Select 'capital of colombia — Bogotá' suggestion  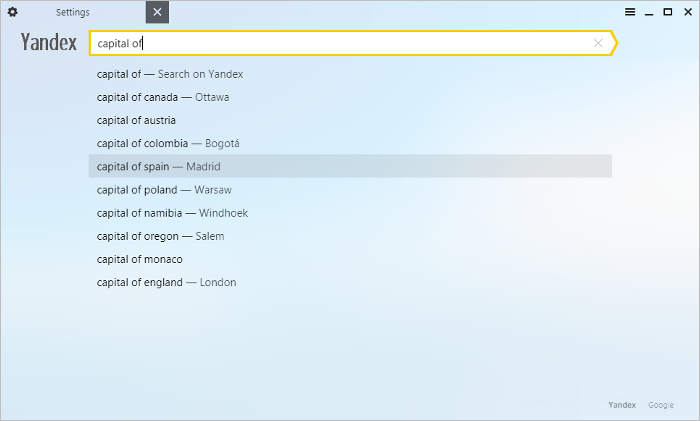tap(350, 143)
